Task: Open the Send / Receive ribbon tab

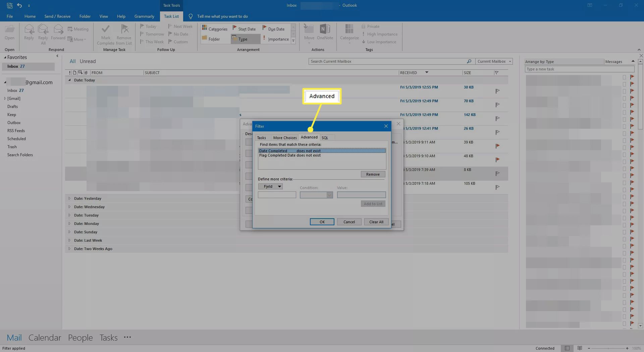Action: [x=57, y=16]
